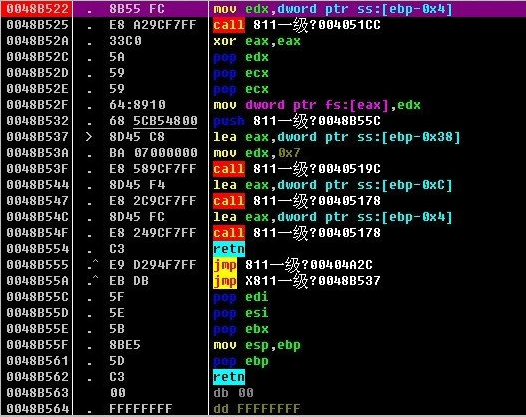Select the xor eax,eax instruction
This screenshot has width=526, height=417.
[x=257, y=41]
